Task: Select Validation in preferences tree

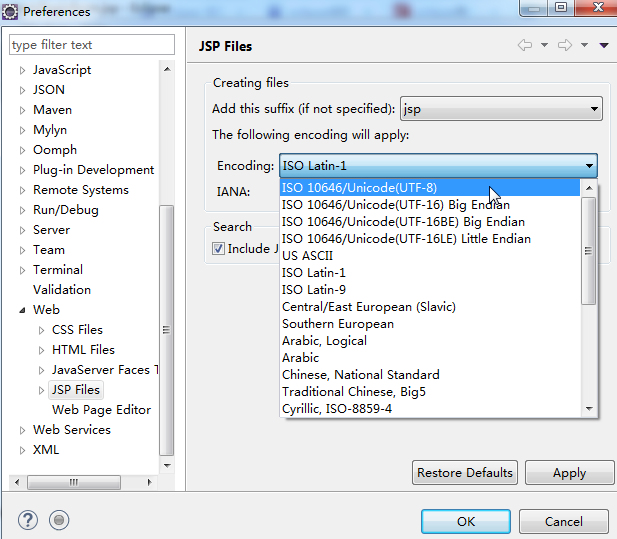Action: click(x=62, y=290)
